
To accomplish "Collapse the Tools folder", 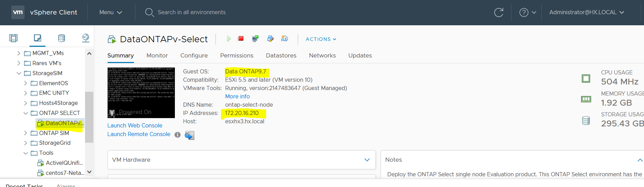I will click(25, 153).
